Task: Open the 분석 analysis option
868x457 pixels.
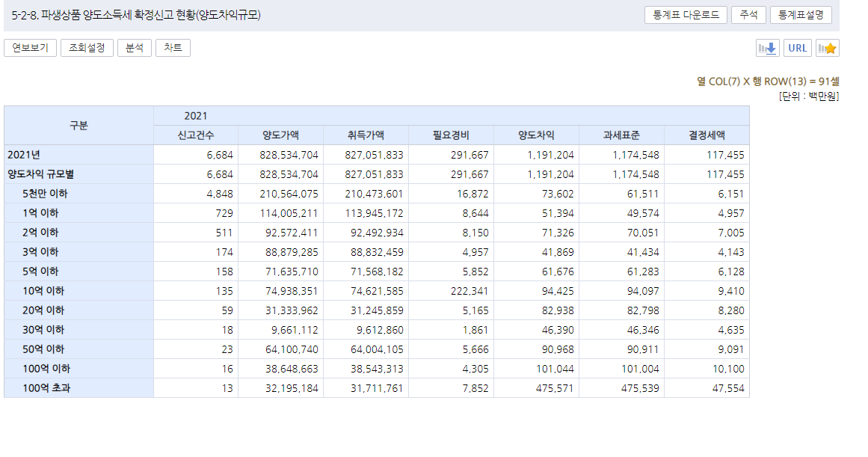Action: [135, 48]
